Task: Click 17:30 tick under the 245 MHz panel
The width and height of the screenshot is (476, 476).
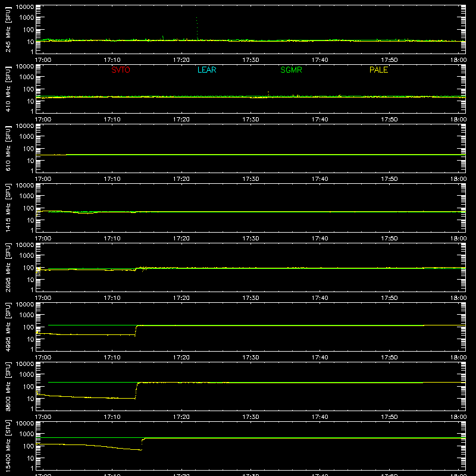Action: click(x=250, y=60)
